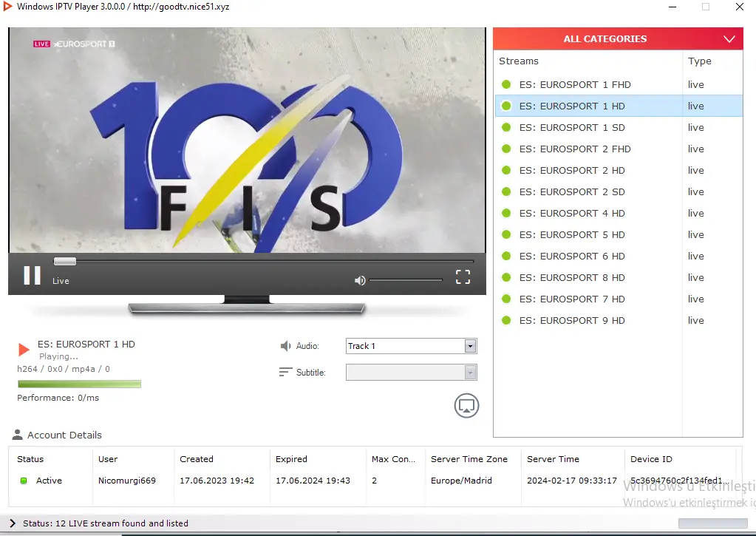Click the codec info h264 / 0x0 text

coord(63,369)
